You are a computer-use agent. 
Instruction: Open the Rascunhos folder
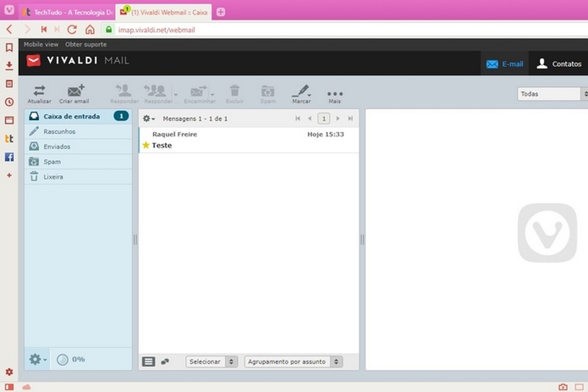click(78, 131)
